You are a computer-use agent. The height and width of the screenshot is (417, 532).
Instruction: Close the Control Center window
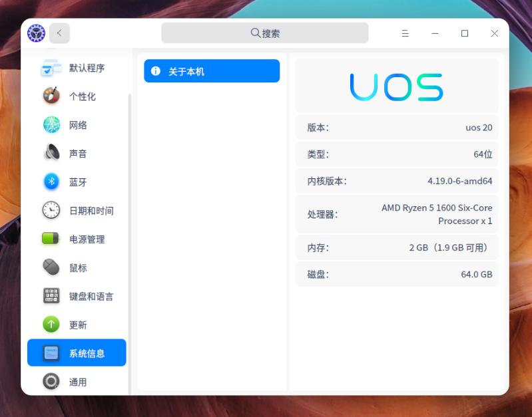pos(494,33)
